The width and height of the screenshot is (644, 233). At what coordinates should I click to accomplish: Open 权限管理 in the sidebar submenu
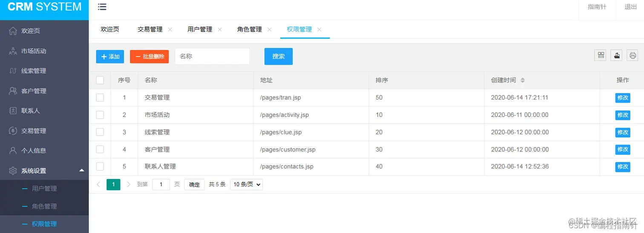tap(44, 224)
